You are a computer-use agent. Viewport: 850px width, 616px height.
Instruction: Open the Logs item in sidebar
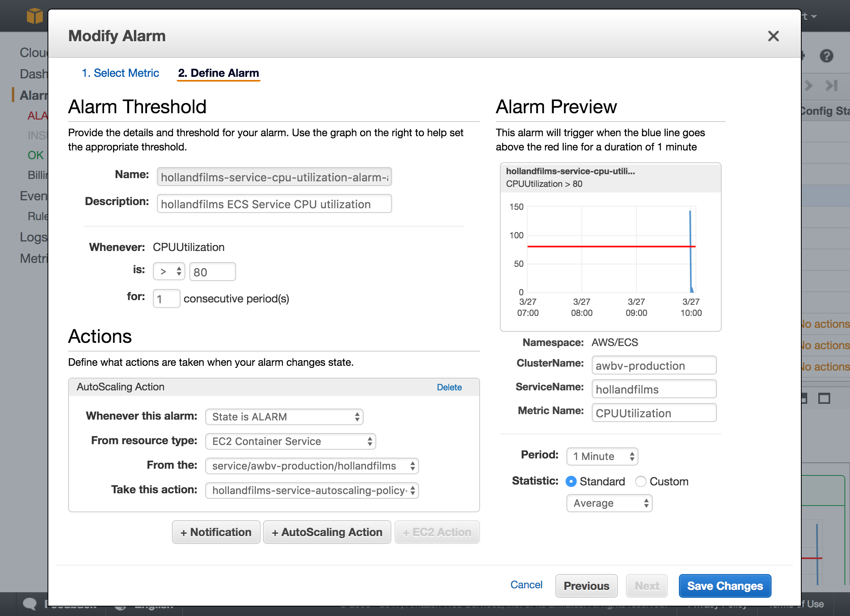(34, 237)
